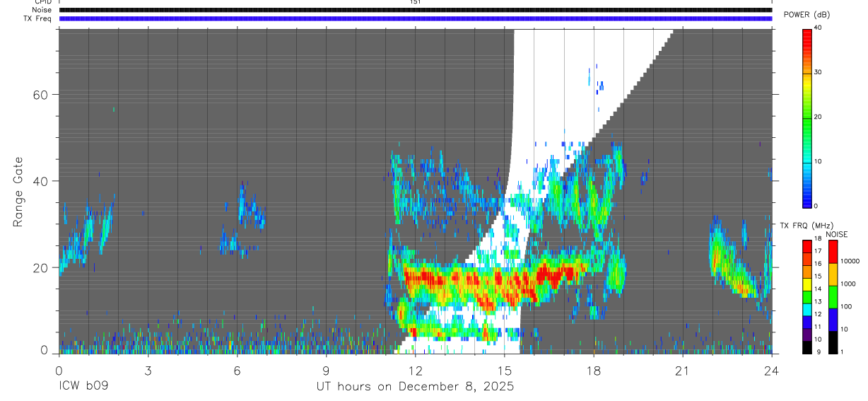Click the "60" Range Gate axis tick
868x401 pixels.
tap(42, 95)
